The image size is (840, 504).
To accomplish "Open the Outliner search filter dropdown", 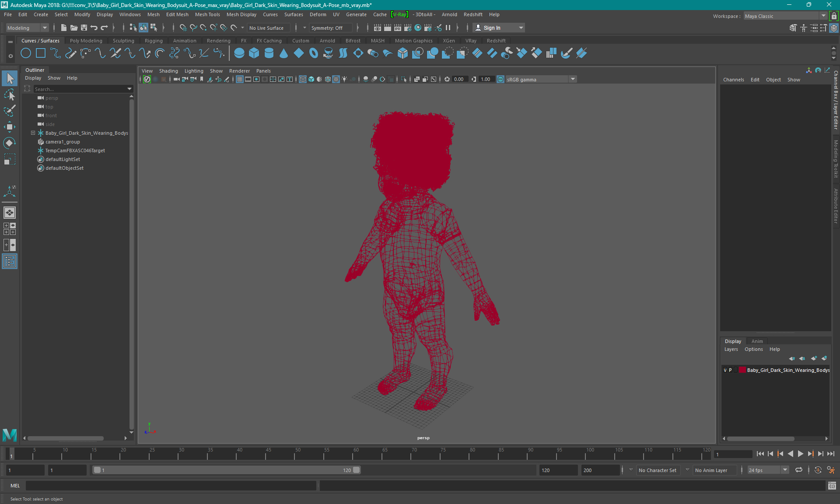I will (129, 89).
